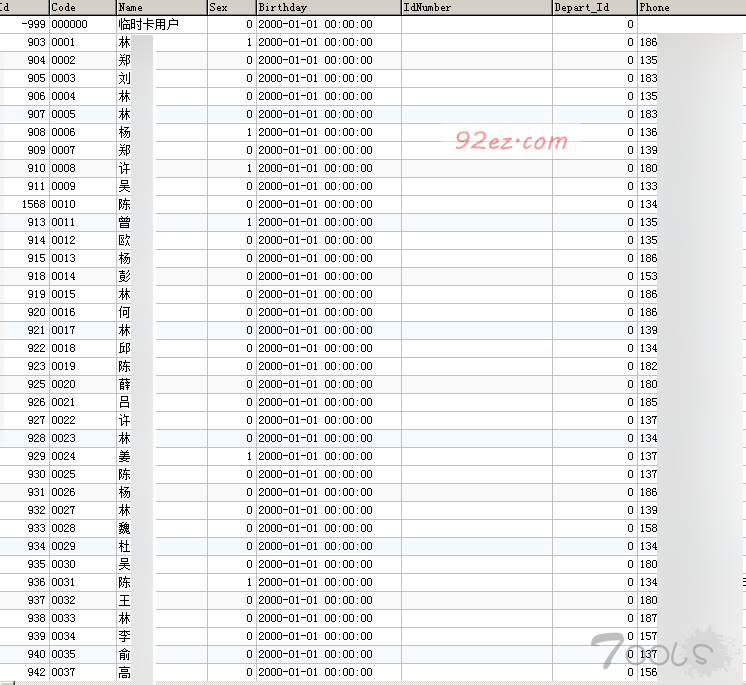
Task: Select the Code cell 0006
Action: pyautogui.click(x=83, y=132)
